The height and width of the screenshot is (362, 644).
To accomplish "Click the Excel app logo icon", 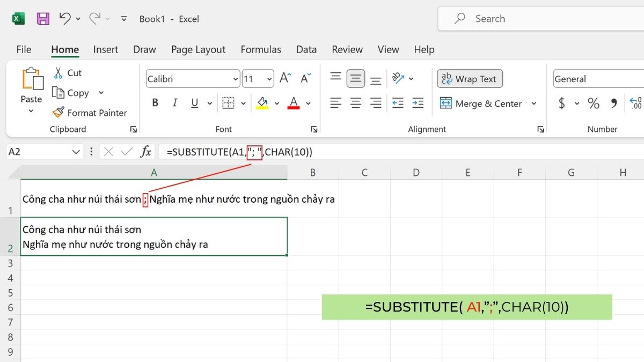I will tap(18, 19).
